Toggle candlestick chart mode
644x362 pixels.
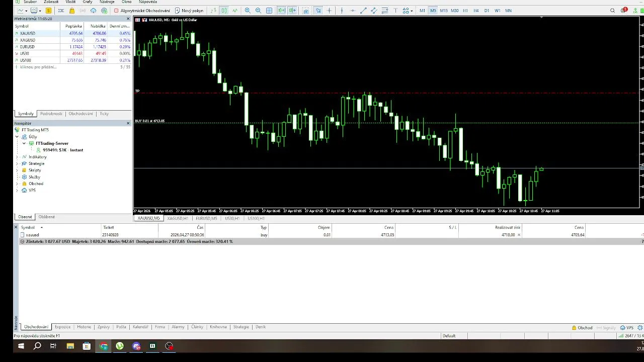pyautogui.click(x=224, y=11)
